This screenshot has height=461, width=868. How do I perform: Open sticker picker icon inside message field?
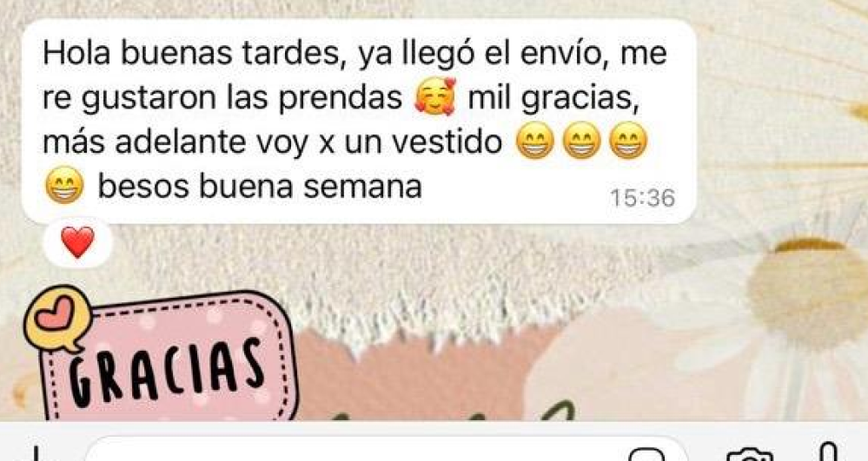pyautogui.click(x=646, y=454)
